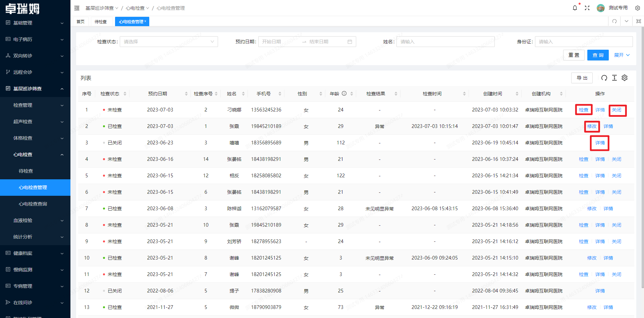
Task: Select 心电检查管理 sidebar item
Action: click(x=35, y=187)
